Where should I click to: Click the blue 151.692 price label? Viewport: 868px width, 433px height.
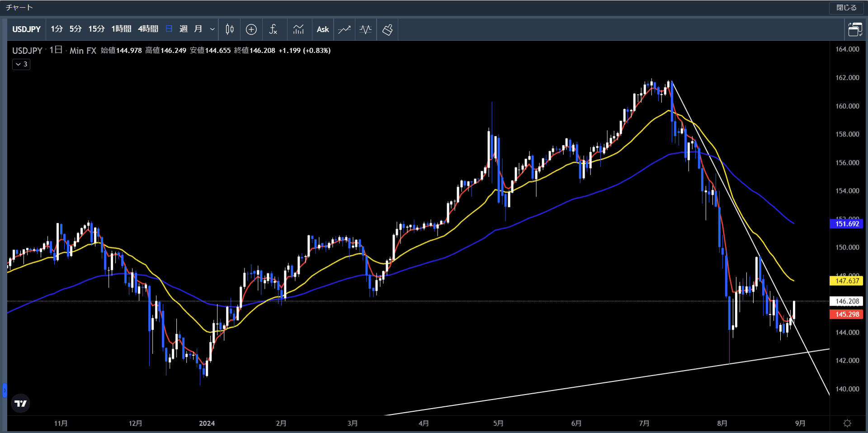coord(847,224)
